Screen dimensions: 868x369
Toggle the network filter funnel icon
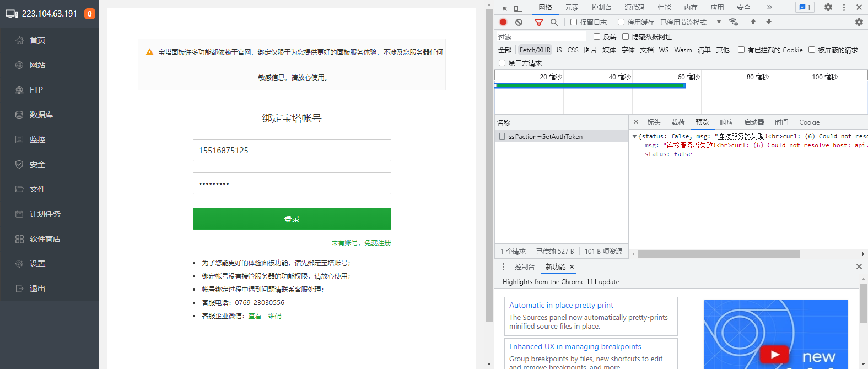(x=539, y=22)
